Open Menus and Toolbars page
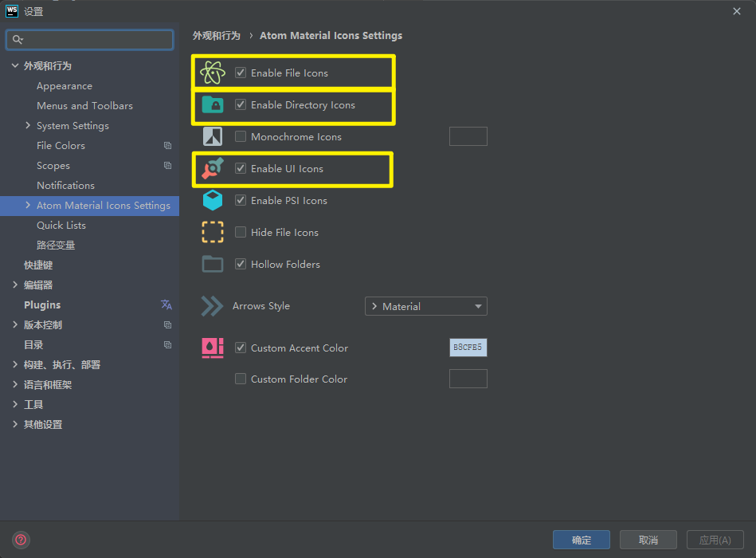Viewport: 756px width, 558px height. (x=85, y=105)
